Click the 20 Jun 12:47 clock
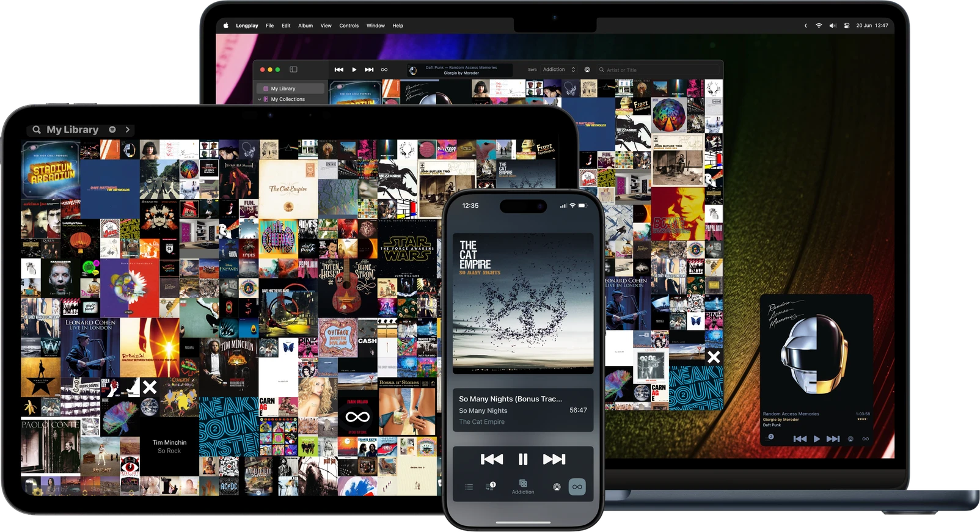The height and width of the screenshot is (532, 980). pos(872,26)
